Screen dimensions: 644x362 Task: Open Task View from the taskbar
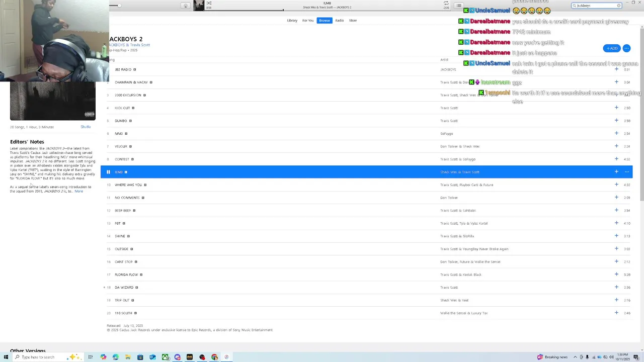[91, 357]
